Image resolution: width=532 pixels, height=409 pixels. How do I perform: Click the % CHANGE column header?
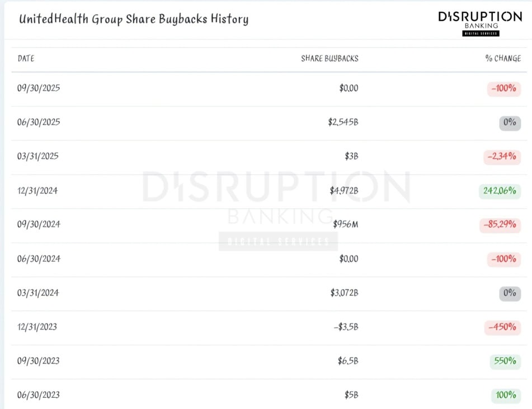(503, 58)
